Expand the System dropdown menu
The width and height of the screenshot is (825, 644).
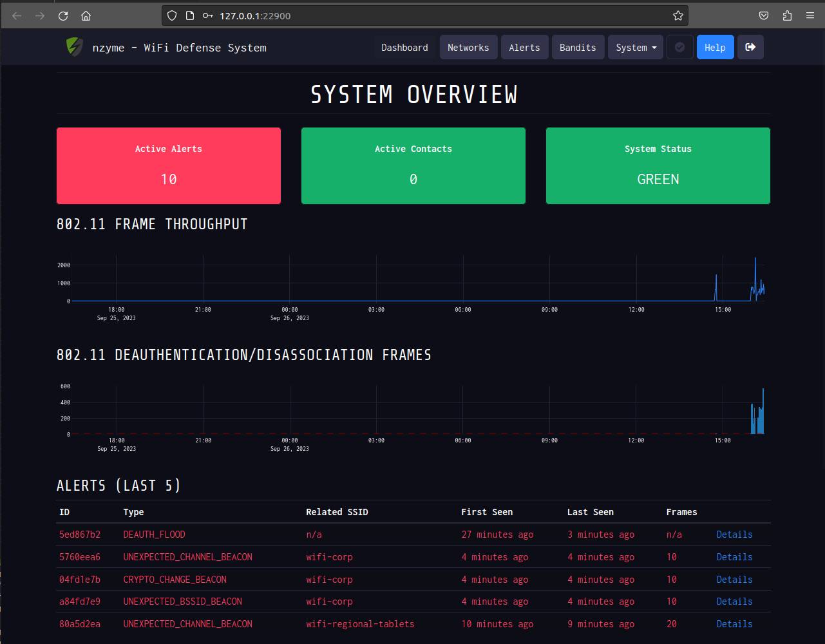635,47
